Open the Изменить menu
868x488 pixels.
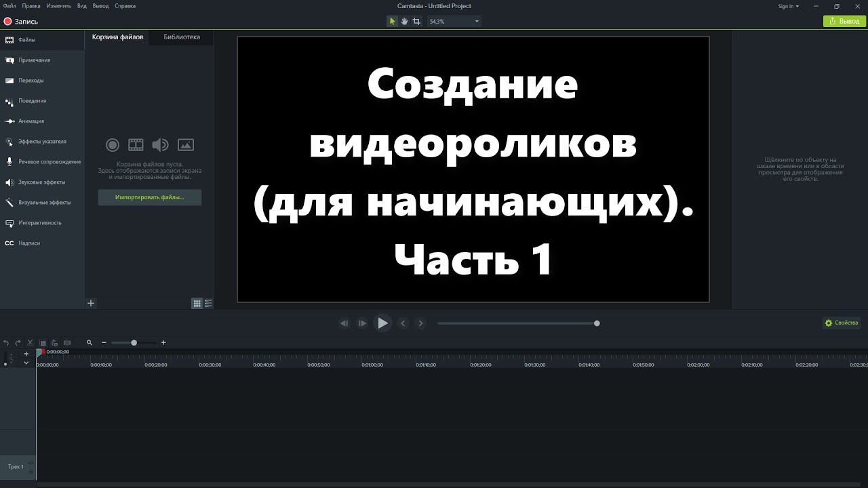[58, 6]
